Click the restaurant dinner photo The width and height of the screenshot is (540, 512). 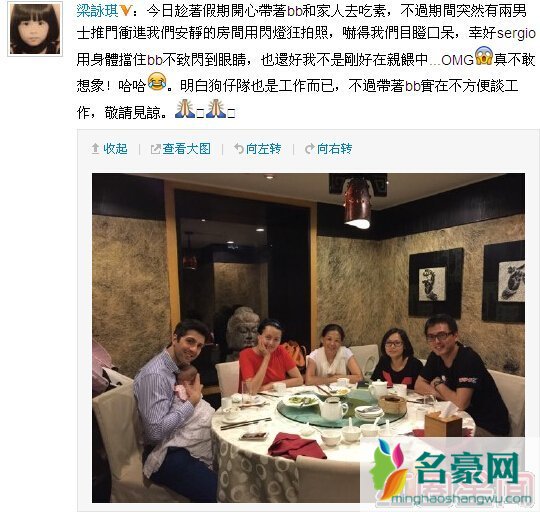pyautogui.click(x=308, y=338)
